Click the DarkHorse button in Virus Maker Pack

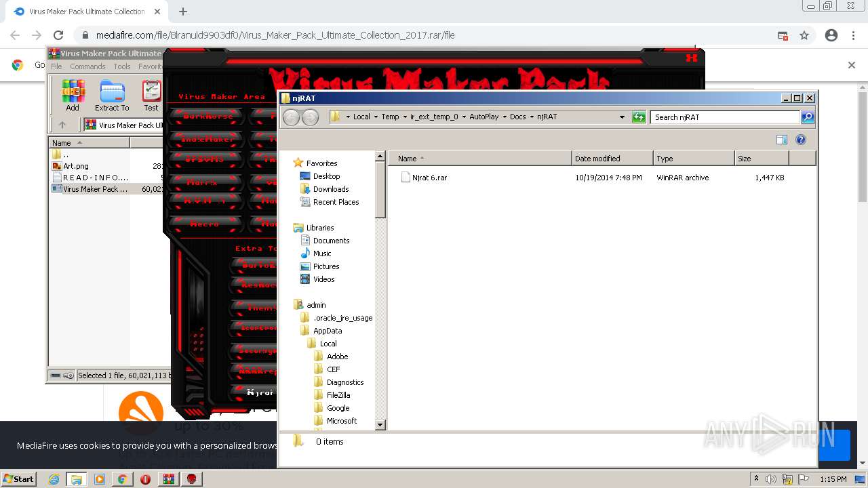pos(208,117)
